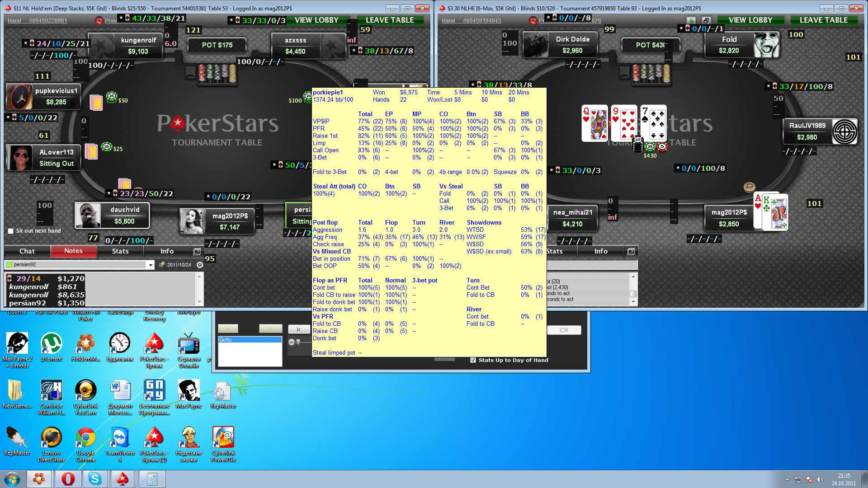868x488 pixels.
Task: Pop out the info panel, right table
Action: click(631, 251)
